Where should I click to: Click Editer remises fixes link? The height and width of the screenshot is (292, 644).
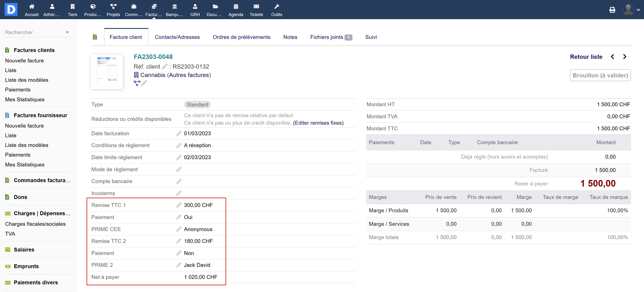tap(318, 123)
